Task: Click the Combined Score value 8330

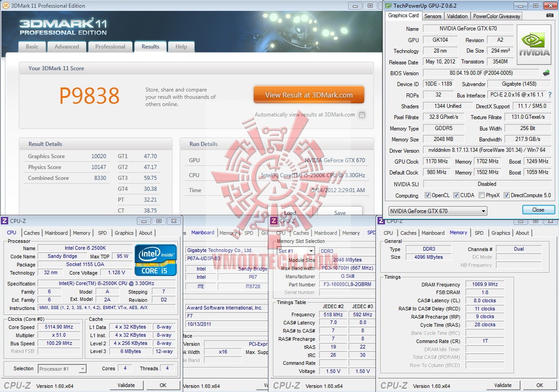Action: pyautogui.click(x=100, y=178)
